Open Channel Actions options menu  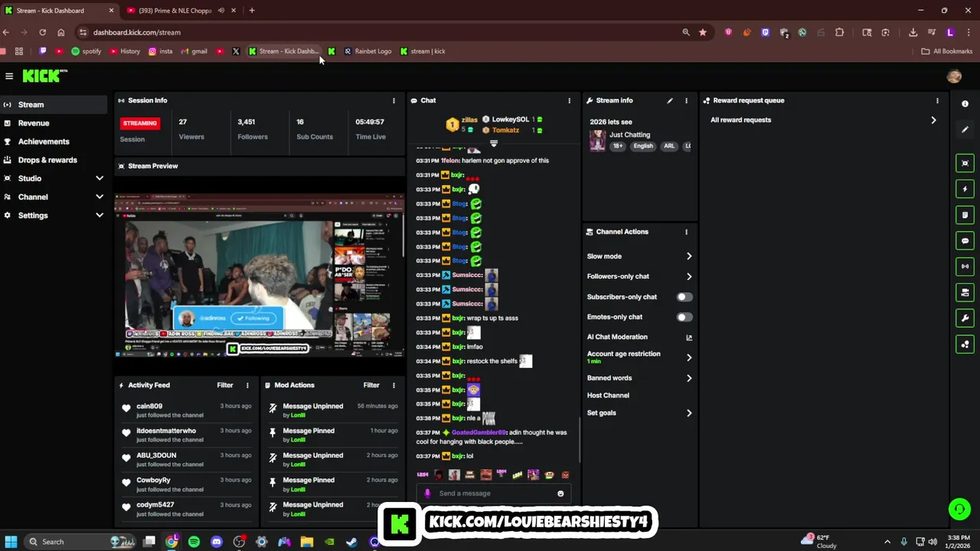[686, 232]
